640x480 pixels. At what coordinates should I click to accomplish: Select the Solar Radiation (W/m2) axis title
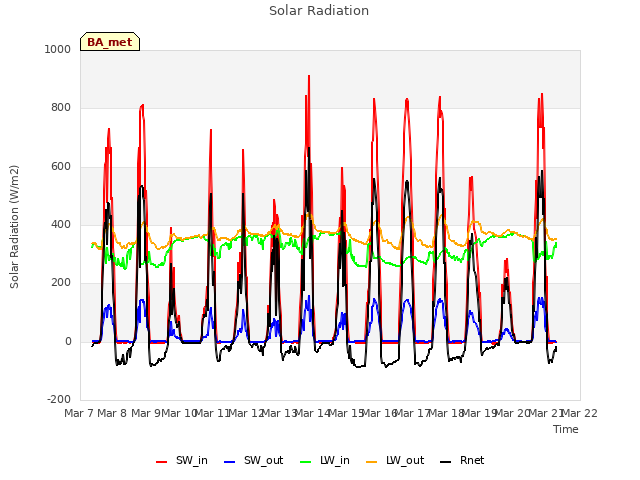[x=14, y=227]
